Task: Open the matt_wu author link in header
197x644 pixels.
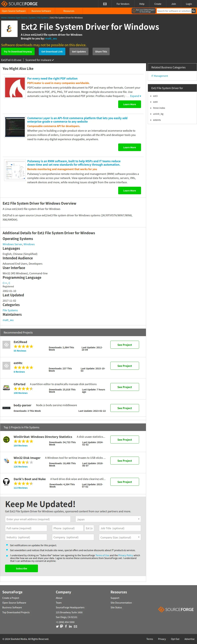Action: 51,38
